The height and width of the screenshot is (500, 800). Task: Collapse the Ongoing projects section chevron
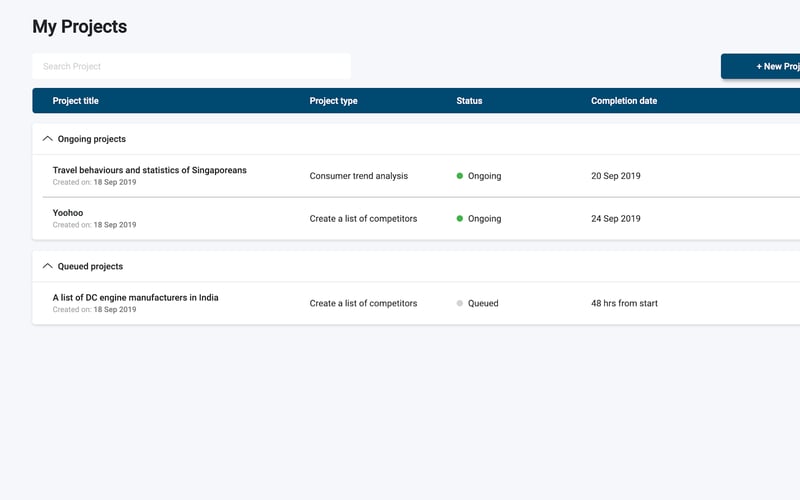(47, 139)
